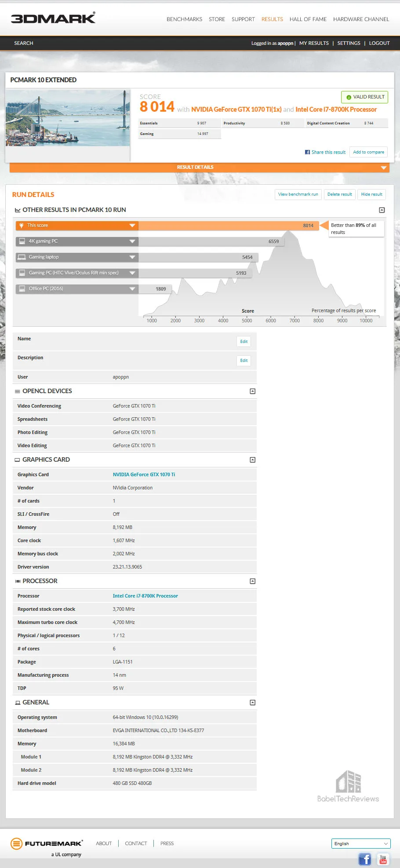Open the Store menu item
The height and width of the screenshot is (868, 400).
(x=217, y=19)
